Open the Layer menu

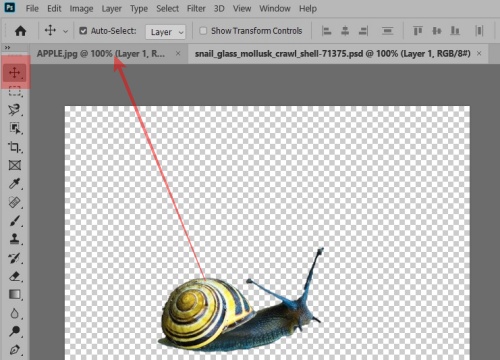pyautogui.click(x=111, y=9)
